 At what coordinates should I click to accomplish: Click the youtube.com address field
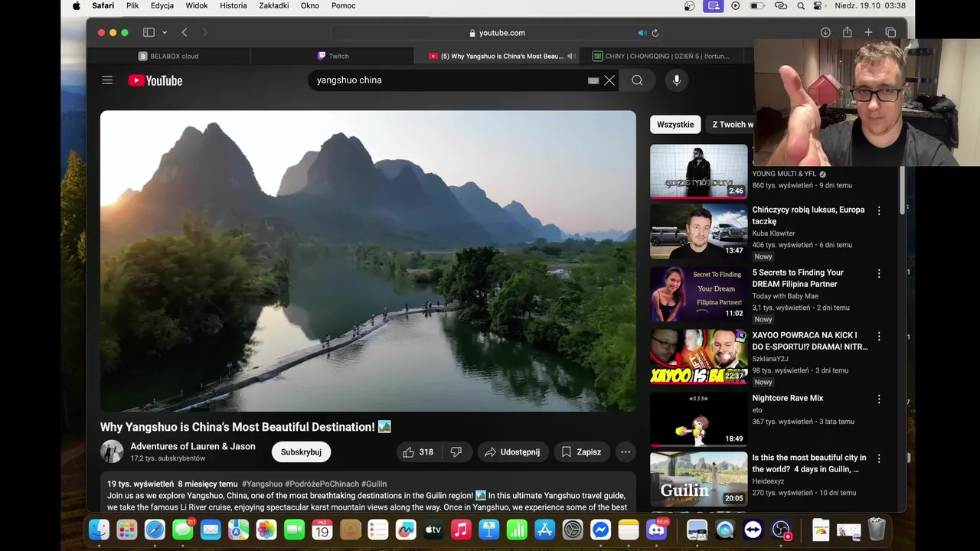pyautogui.click(x=496, y=33)
